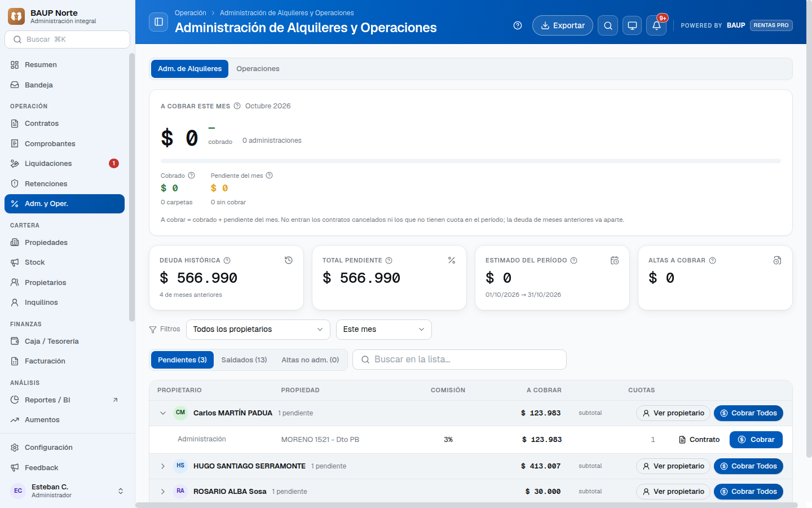
Task: Open Propiedades from the sidebar
Action: [x=64, y=243]
